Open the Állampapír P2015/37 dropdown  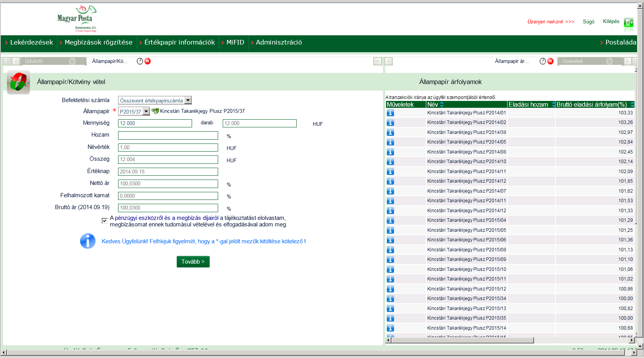[x=134, y=111]
